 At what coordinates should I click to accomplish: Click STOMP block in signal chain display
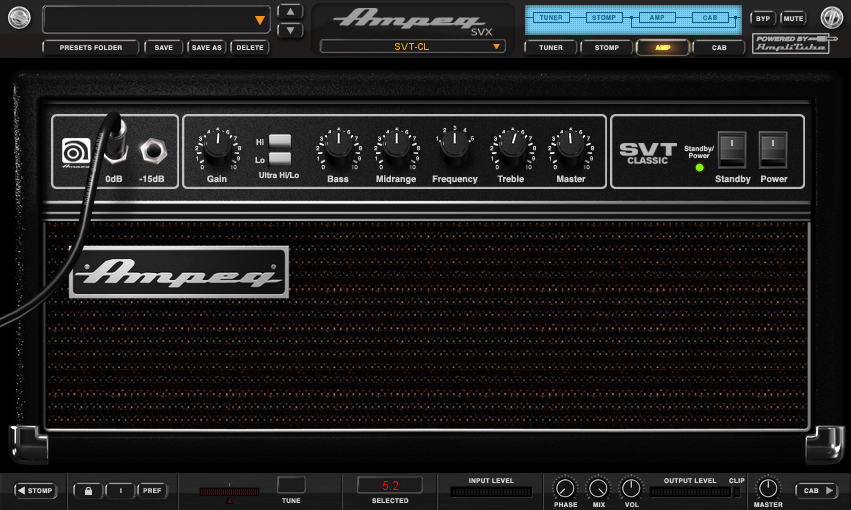(604, 18)
